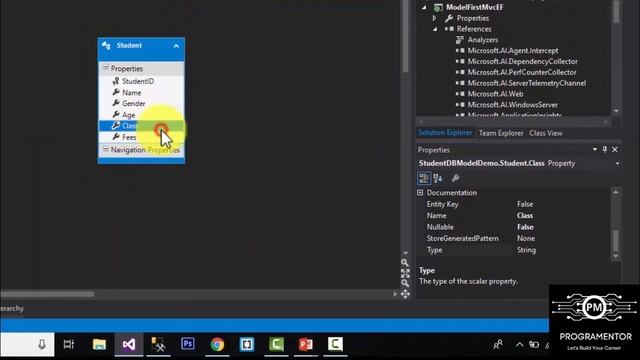The height and width of the screenshot is (360, 640).
Task: Zoom out on the designer canvas
Action: [405, 283]
